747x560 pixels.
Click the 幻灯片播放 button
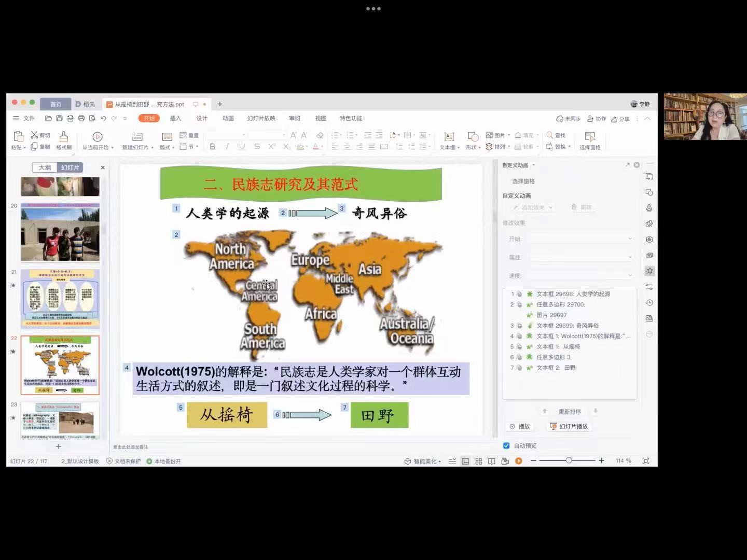pyautogui.click(x=569, y=426)
